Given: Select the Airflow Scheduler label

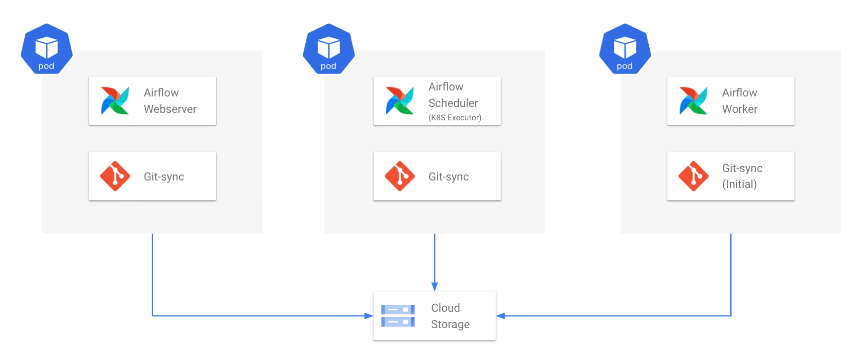Looking at the screenshot, I should click(453, 95).
